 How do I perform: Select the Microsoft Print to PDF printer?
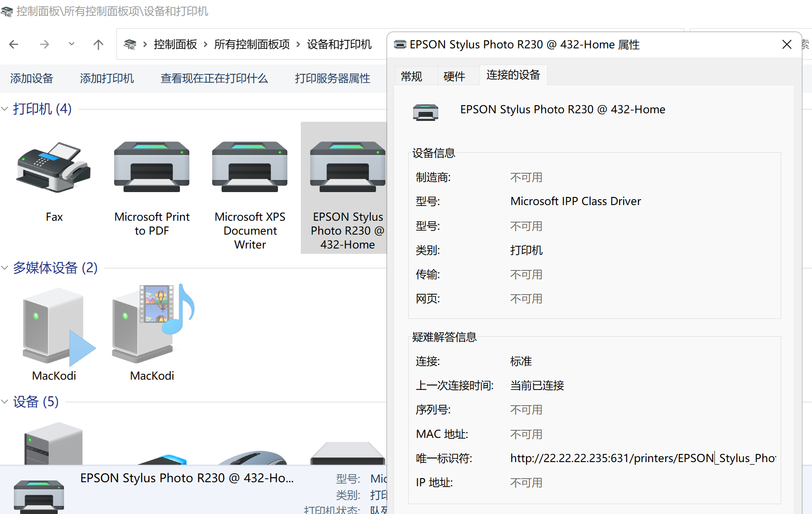point(152,167)
